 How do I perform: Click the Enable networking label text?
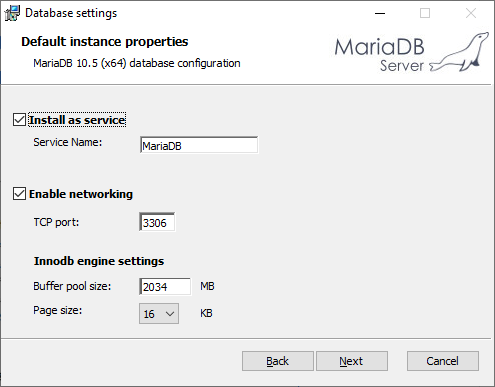tap(81, 194)
